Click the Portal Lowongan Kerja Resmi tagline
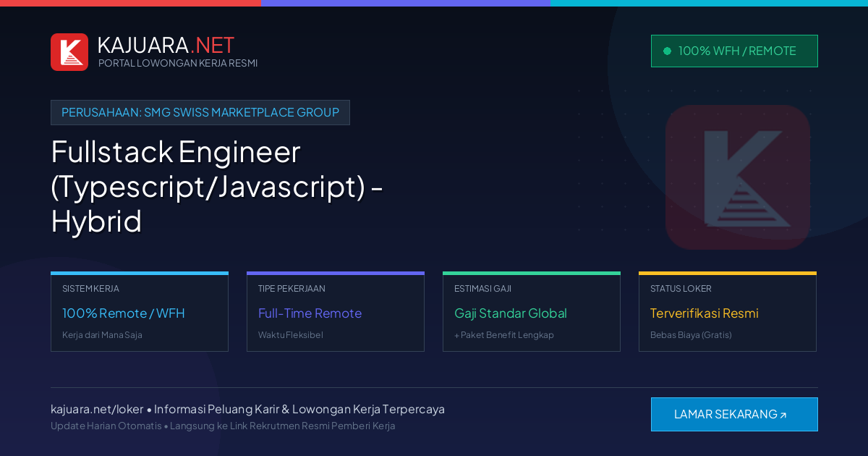Screen dimensions: 868x456 pos(178,63)
